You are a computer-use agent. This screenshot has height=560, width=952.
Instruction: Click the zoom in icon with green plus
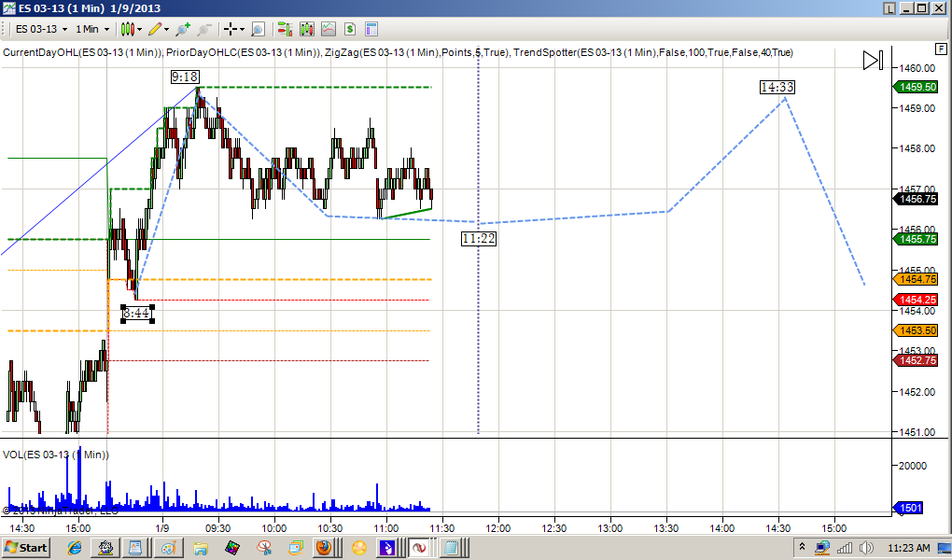(183, 29)
